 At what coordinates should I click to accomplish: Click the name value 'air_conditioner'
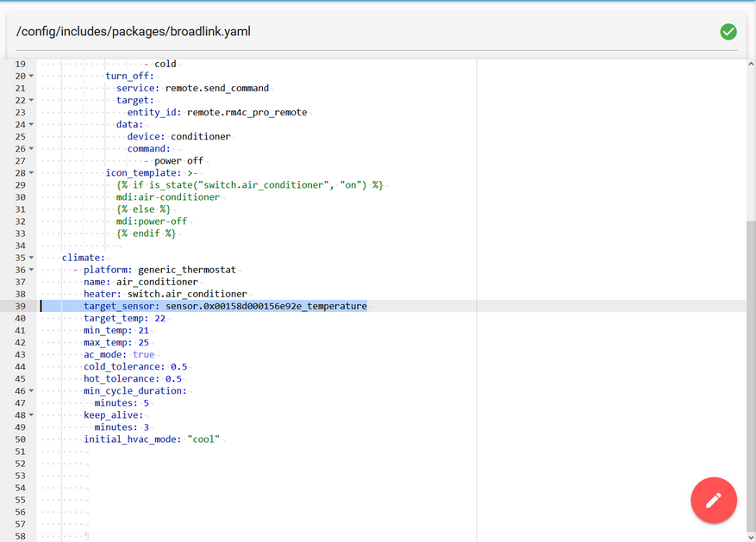pyautogui.click(x=157, y=282)
